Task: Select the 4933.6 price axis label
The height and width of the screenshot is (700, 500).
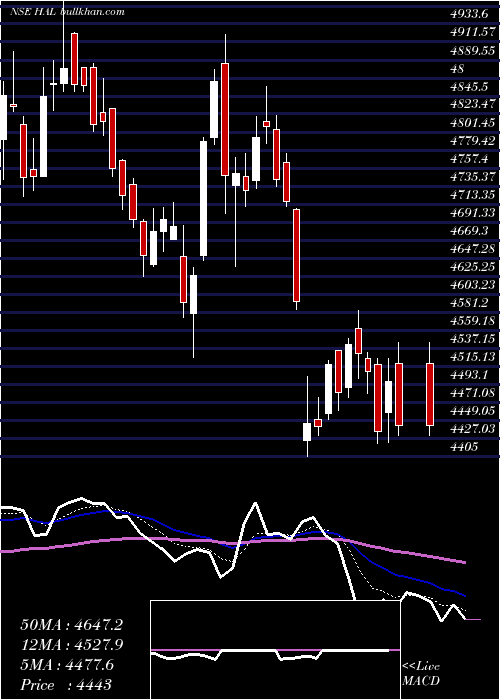Action: coord(469,14)
